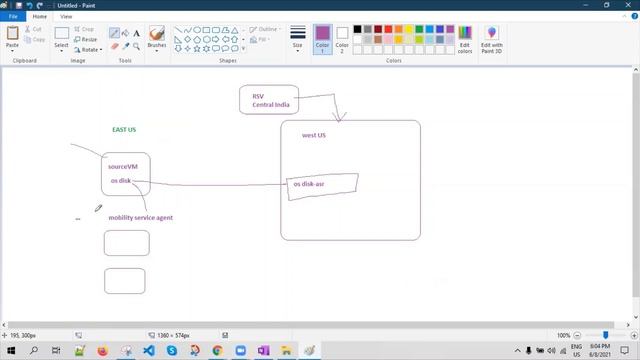
Task: Open the notification center icon
Action: 624,350
